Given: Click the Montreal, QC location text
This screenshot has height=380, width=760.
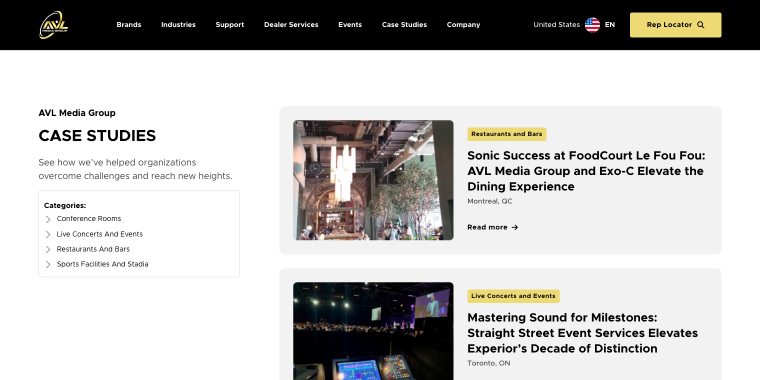Looking at the screenshot, I should 490,201.
